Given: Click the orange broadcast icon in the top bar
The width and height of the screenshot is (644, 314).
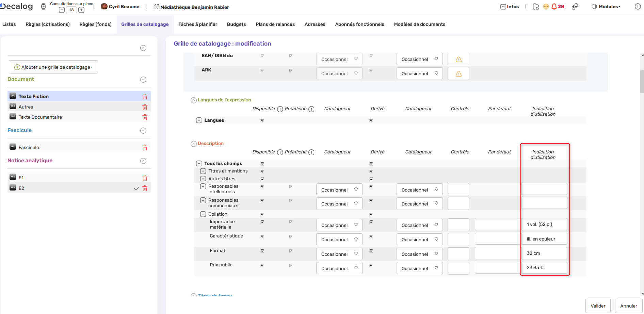Looking at the screenshot, I should [545, 6].
